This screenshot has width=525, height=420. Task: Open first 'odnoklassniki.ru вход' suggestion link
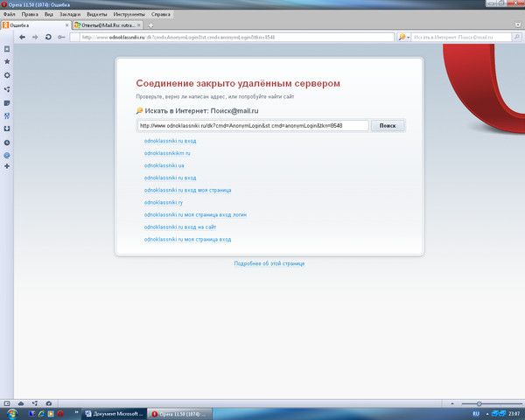(x=170, y=141)
